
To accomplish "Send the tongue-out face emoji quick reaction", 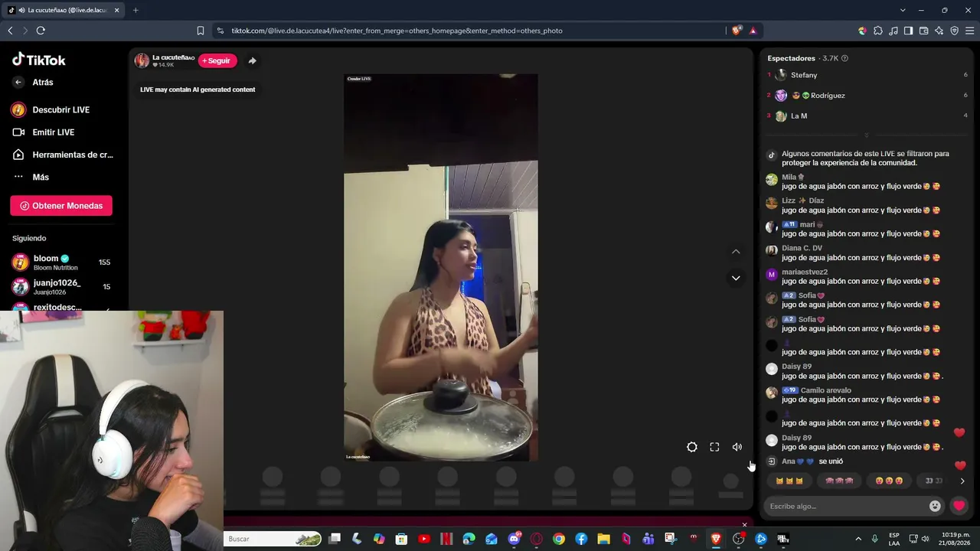I will (x=889, y=481).
